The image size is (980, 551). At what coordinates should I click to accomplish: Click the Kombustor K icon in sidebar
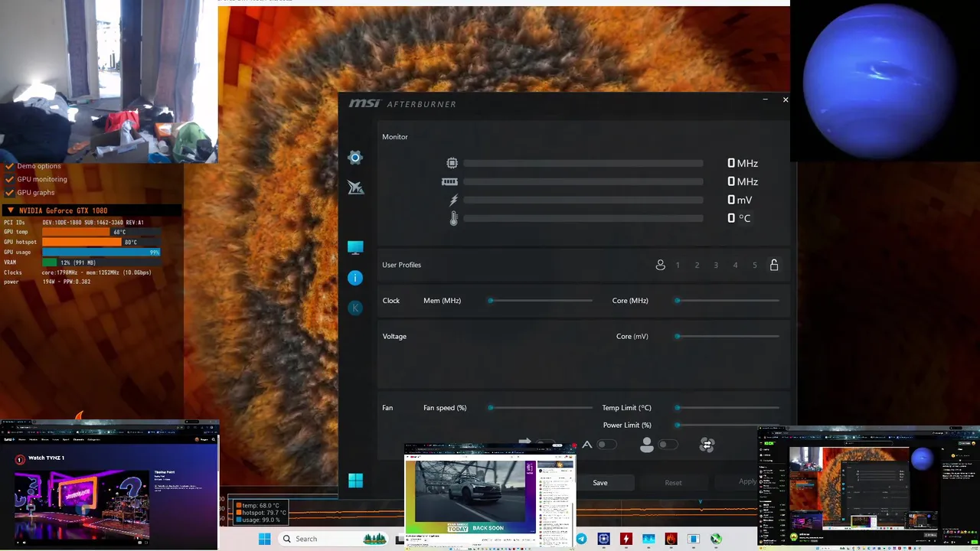[355, 308]
